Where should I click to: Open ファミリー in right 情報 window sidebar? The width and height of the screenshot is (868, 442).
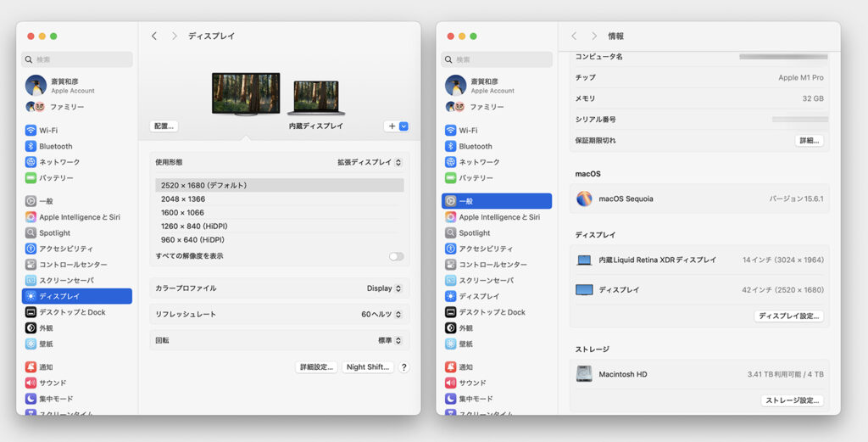pos(497,107)
